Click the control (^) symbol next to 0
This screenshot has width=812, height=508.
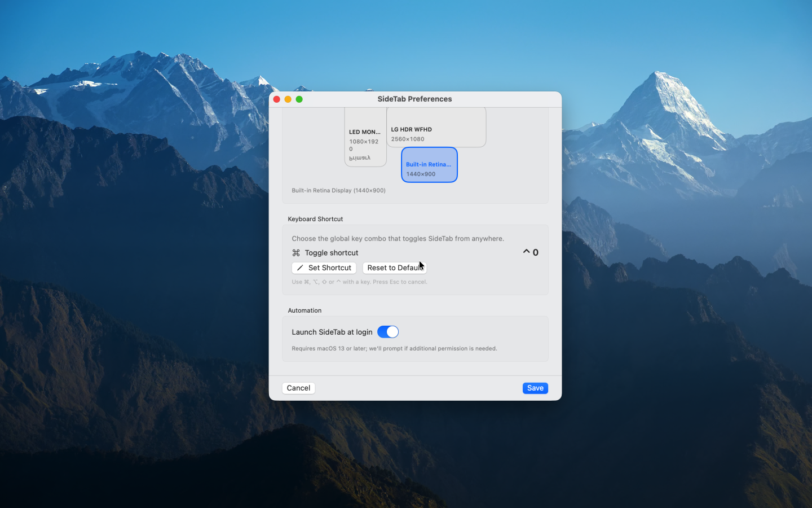pos(526,252)
